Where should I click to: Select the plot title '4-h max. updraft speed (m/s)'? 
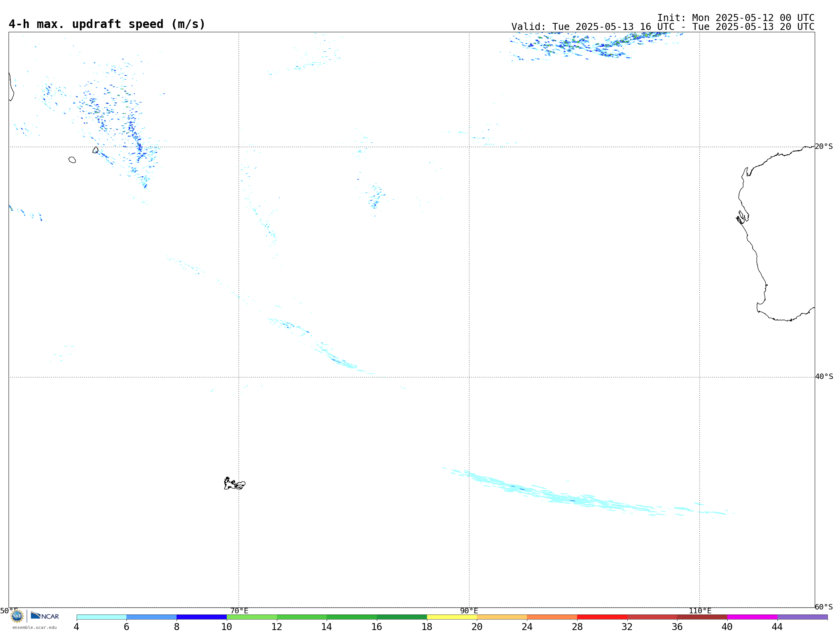point(107,24)
